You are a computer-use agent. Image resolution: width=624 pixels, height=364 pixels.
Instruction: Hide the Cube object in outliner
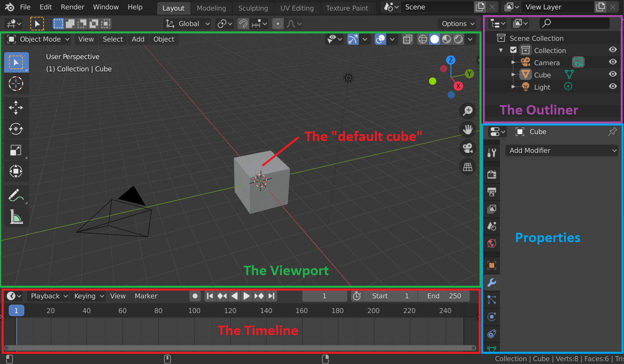[x=613, y=74]
